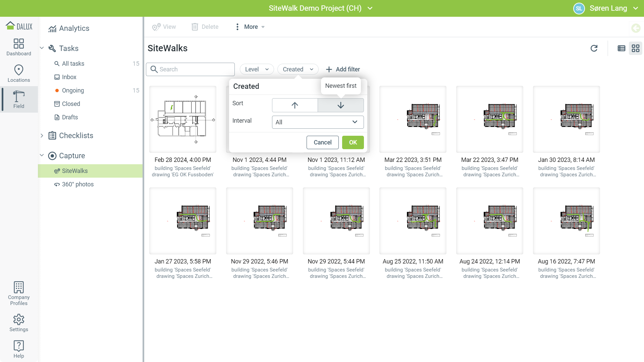Open the Level filter dropdown
Image resolution: width=644 pixels, height=362 pixels.
[x=257, y=69]
